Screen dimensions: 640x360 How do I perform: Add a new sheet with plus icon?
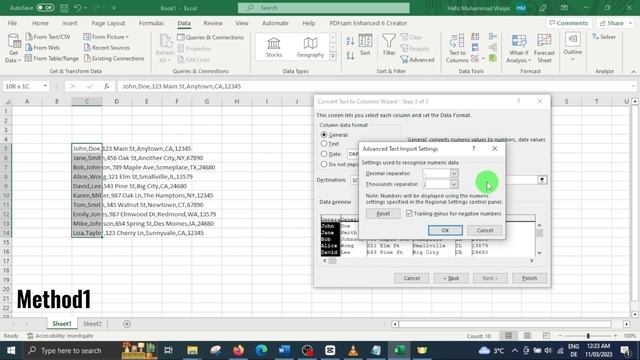click(127, 324)
